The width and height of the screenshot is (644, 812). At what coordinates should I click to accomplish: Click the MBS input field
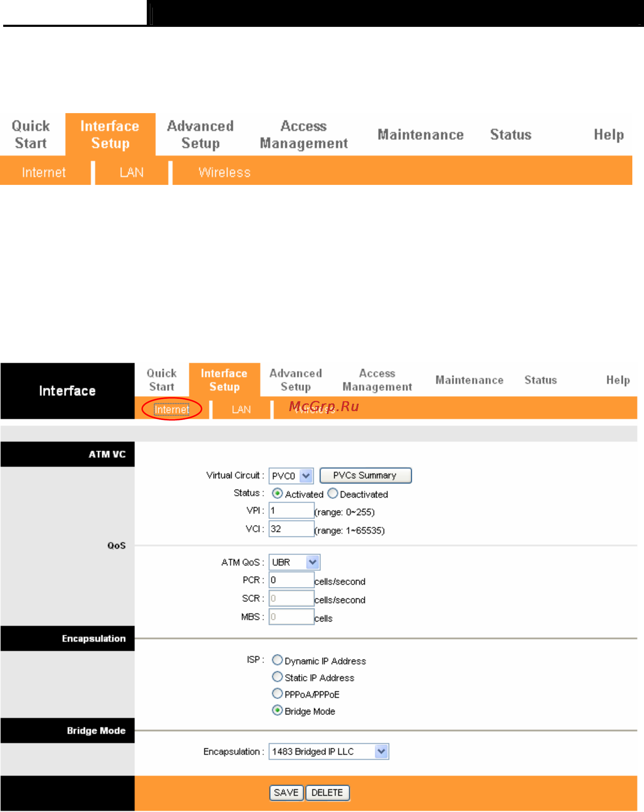pos(291,617)
